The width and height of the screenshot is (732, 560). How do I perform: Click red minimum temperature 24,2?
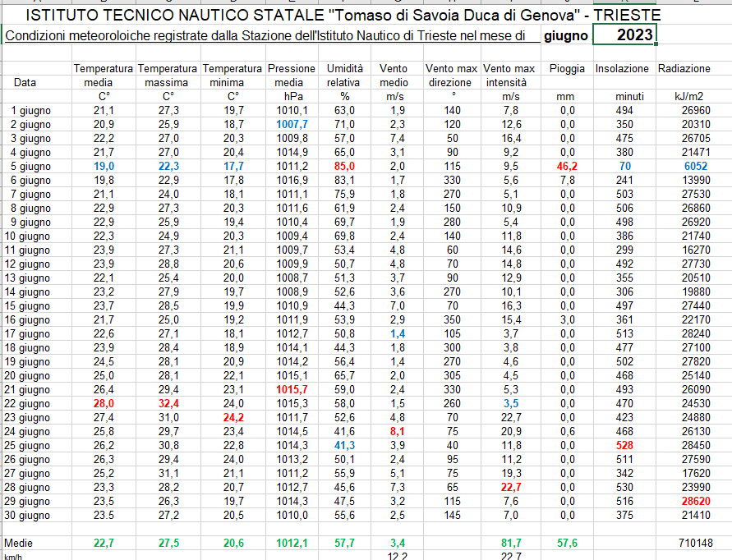pyautogui.click(x=233, y=418)
